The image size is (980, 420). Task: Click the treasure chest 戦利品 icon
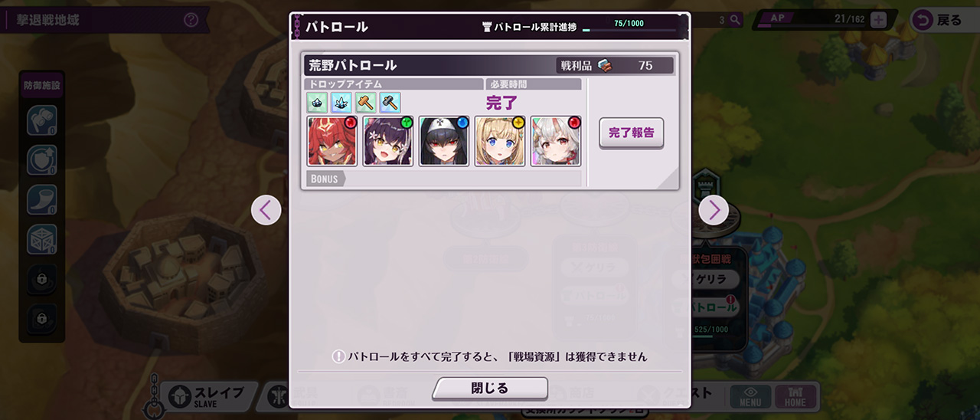[605, 65]
